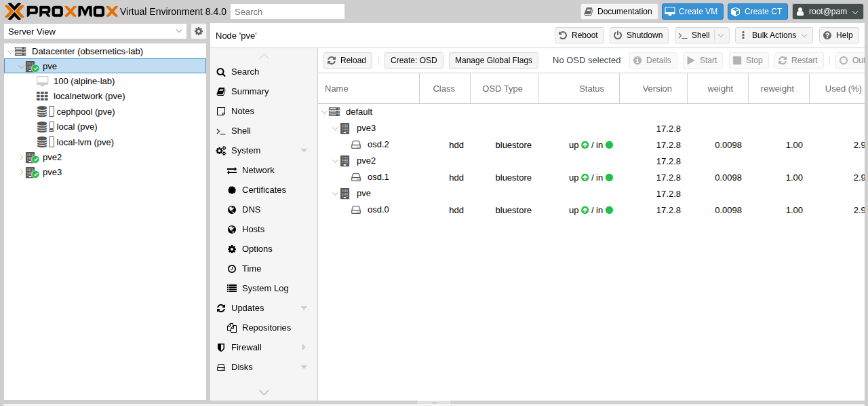The image size is (868, 406).
Task: Select localnetwork (pve) in the tree
Action: click(90, 96)
